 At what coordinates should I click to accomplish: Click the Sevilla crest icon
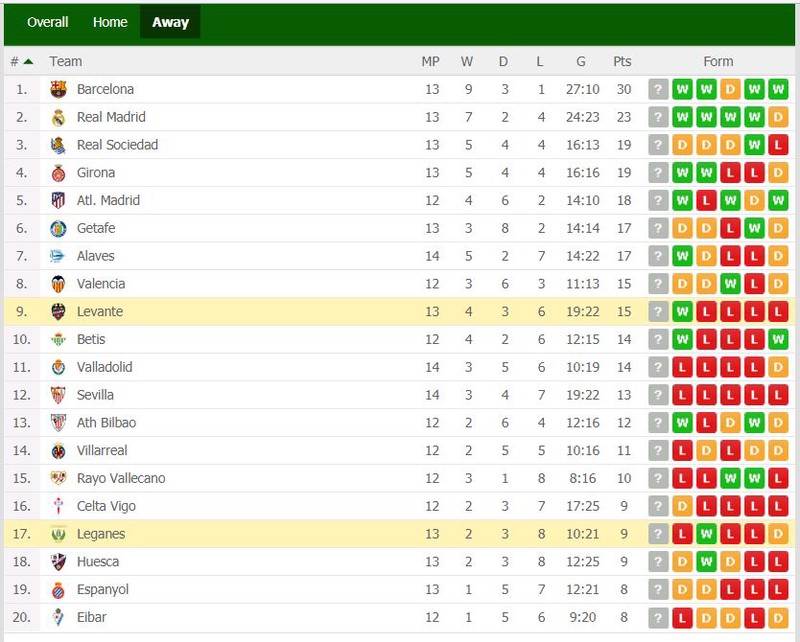point(59,395)
